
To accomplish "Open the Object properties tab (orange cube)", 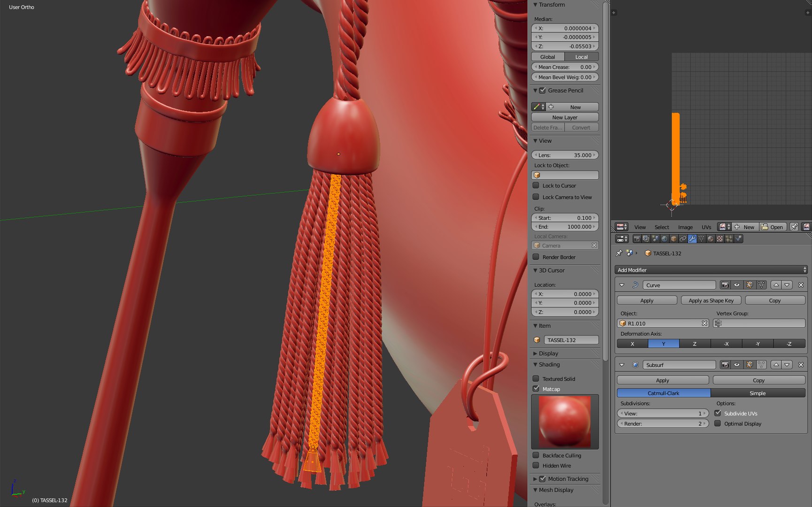I will click(674, 238).
